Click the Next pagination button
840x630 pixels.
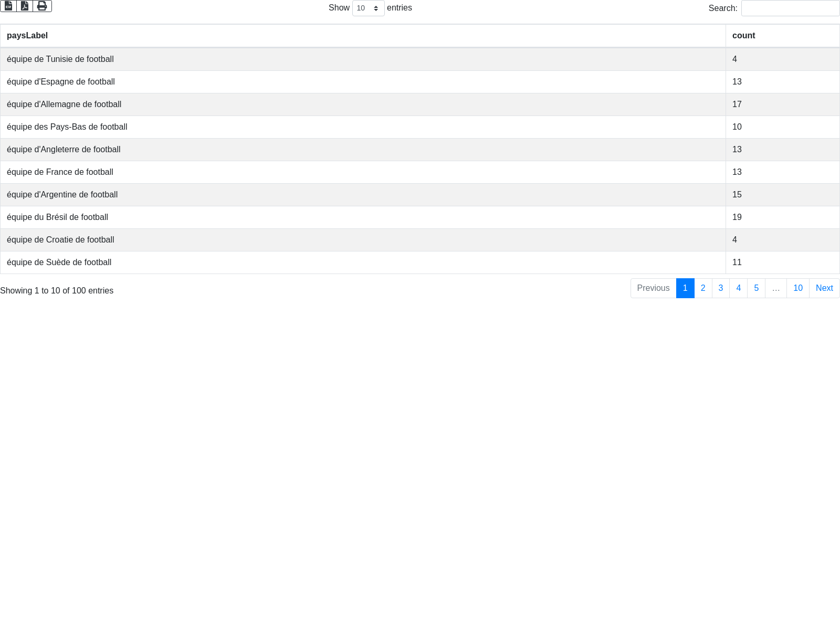[x=824, y=288]
